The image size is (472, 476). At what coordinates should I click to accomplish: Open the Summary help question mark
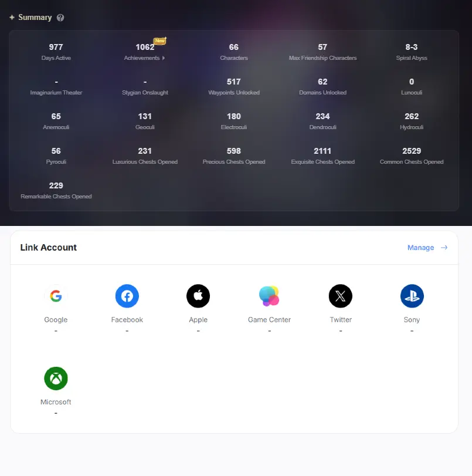pyautogui.click(x=60, y=18)
